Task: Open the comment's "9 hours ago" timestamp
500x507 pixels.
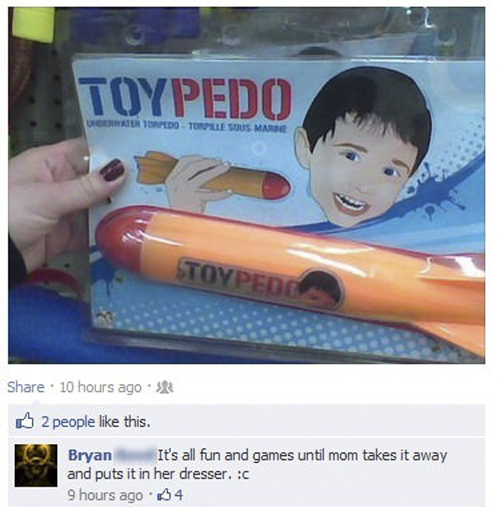Action: [105, 495]
